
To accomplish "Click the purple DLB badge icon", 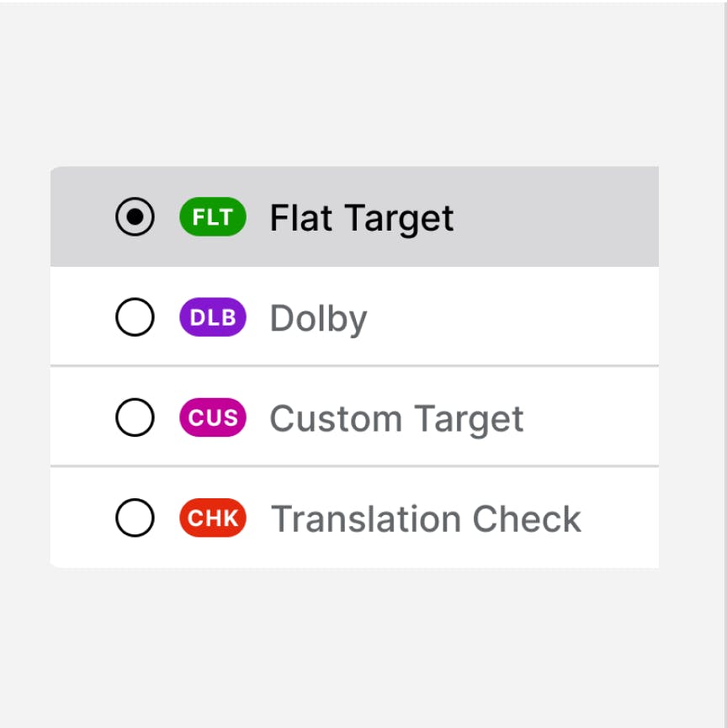I will tap(213, 318).
